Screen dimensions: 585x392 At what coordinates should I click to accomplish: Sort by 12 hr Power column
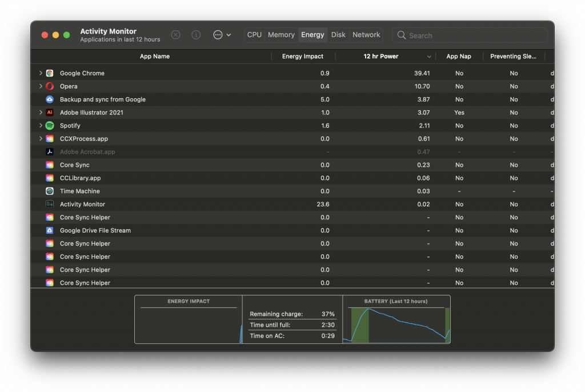pos(381,57)
